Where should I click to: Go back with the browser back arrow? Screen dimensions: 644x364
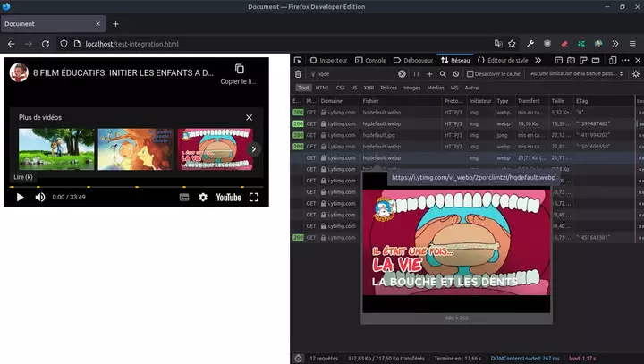click(12, 44)
